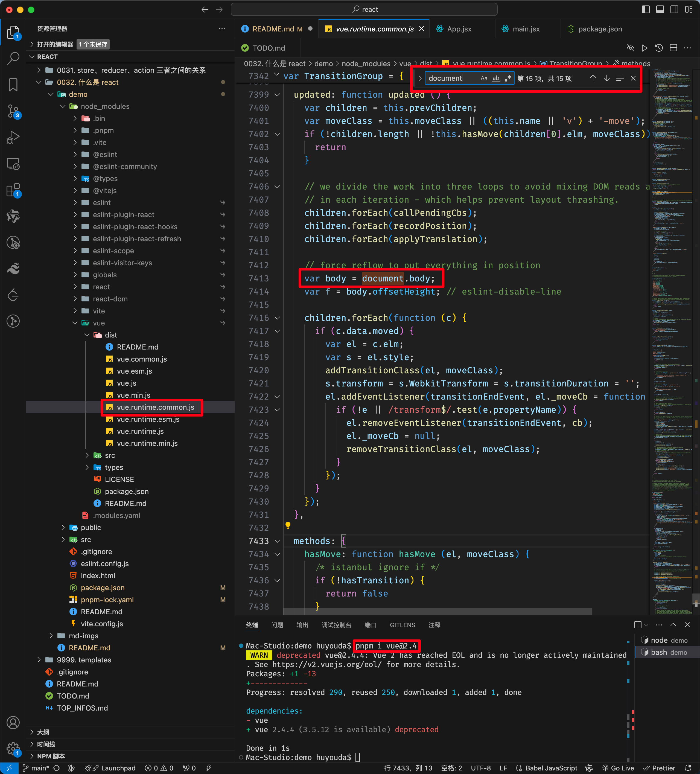Open Customize Layout icon
Screen dimensions: 700x774
click(689, 10)
